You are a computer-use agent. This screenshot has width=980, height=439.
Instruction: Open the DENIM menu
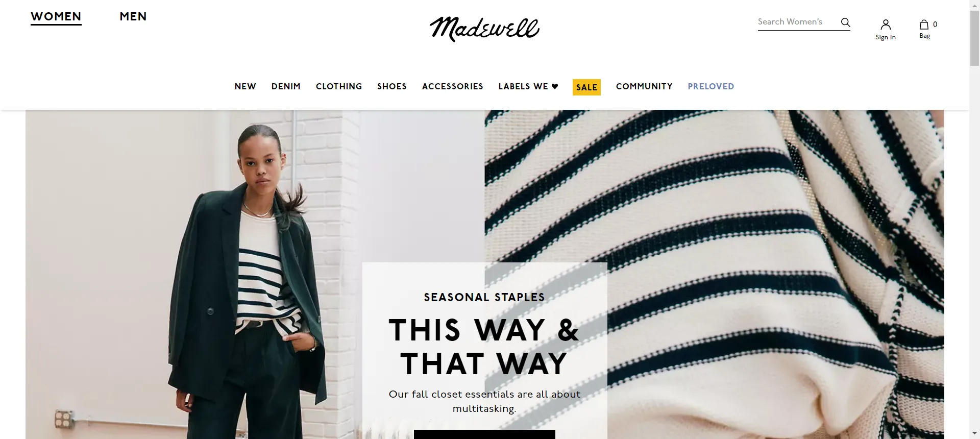(286, 87)
